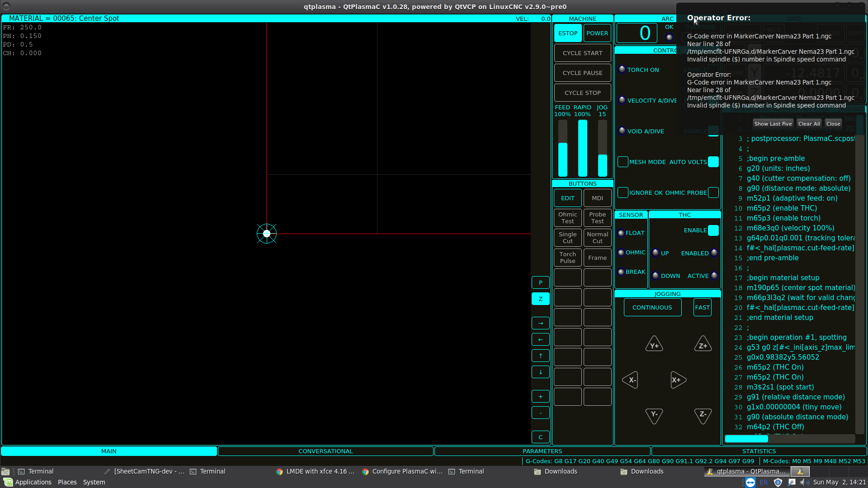Click Ohmic Test button
Viewport: 868px width, 488px height.
[x=568, y=218]
